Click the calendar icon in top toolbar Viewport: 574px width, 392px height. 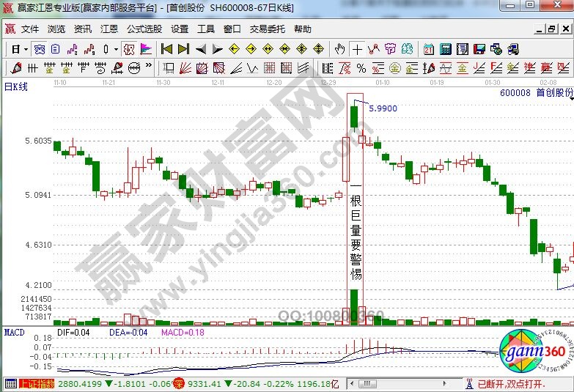[429, 49]
